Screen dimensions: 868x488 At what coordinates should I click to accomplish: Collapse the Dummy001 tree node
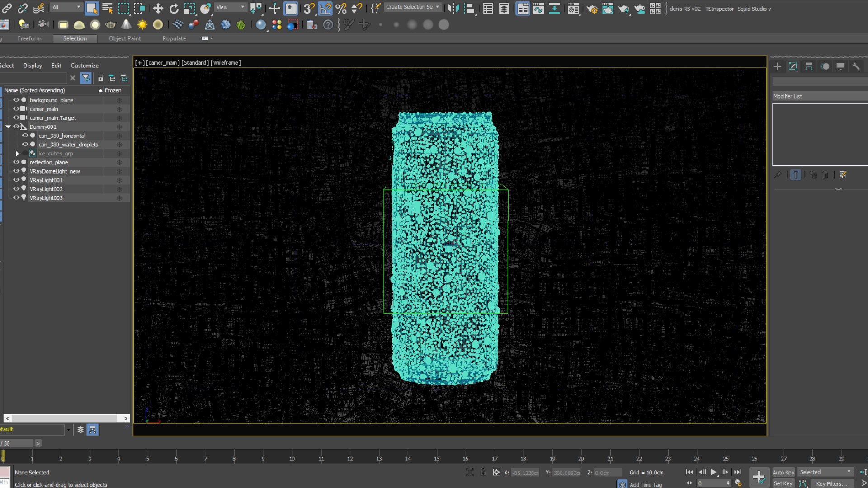(x=8, y=127)
